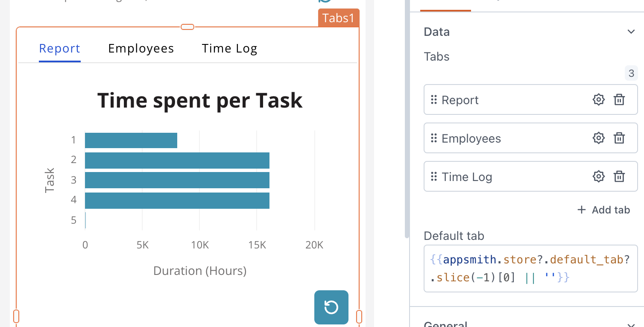Click the blue refresh icon button
Screen dimensions: 644x327
click(x=331, y=307)
